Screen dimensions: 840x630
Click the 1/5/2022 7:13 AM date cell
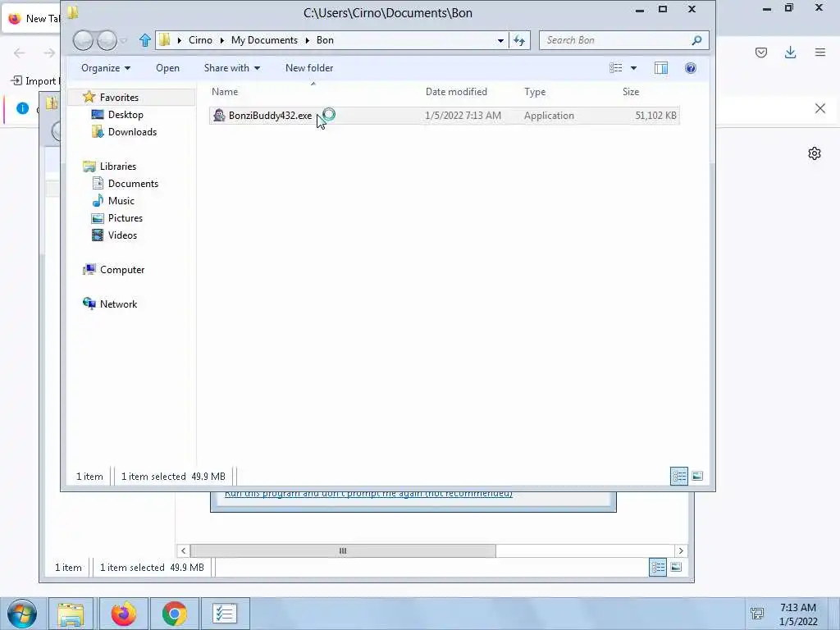pos(463,116)
